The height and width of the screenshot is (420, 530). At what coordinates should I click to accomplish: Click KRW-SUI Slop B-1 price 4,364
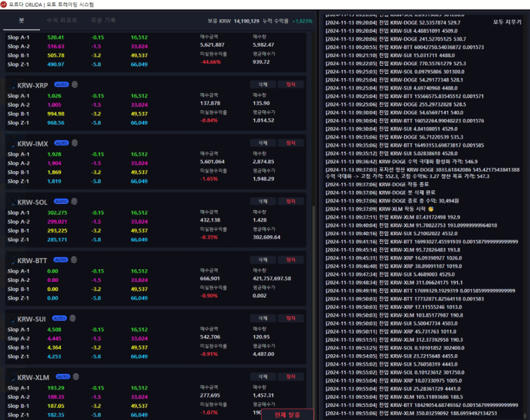[54, 348]
